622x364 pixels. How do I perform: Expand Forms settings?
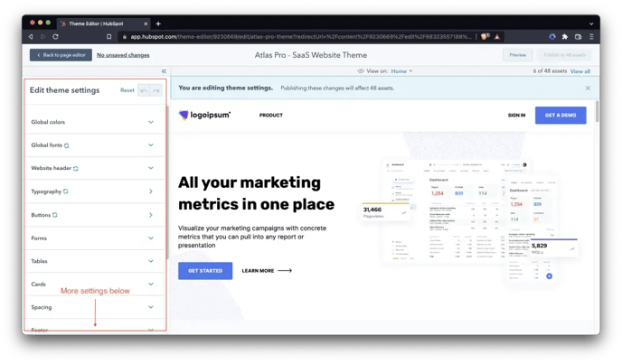94,238
